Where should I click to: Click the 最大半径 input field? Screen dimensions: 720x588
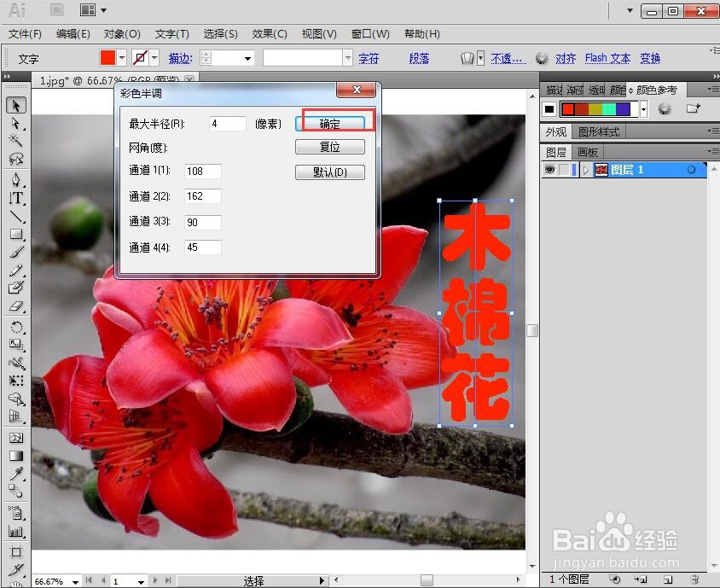[x=228, y=124]
